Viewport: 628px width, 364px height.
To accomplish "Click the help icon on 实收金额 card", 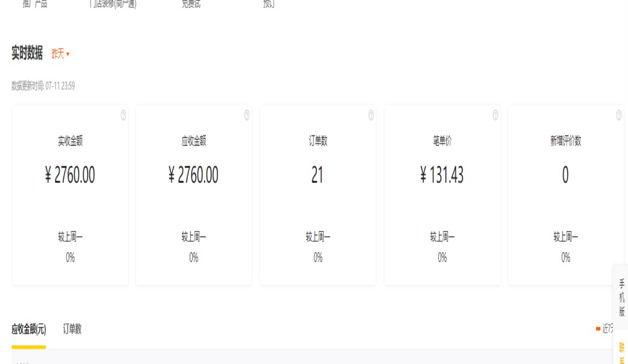I will 123,115.
